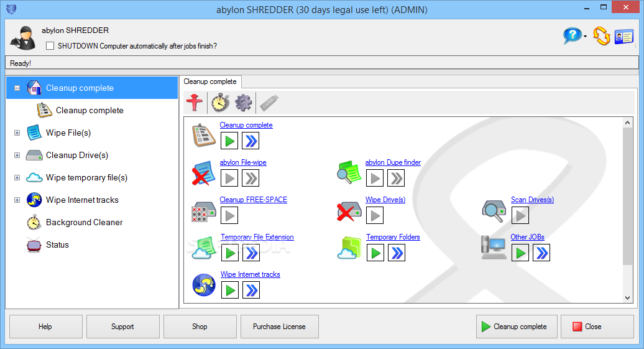Click the butler icon beside abylon SHREDDER

[23, 38]
